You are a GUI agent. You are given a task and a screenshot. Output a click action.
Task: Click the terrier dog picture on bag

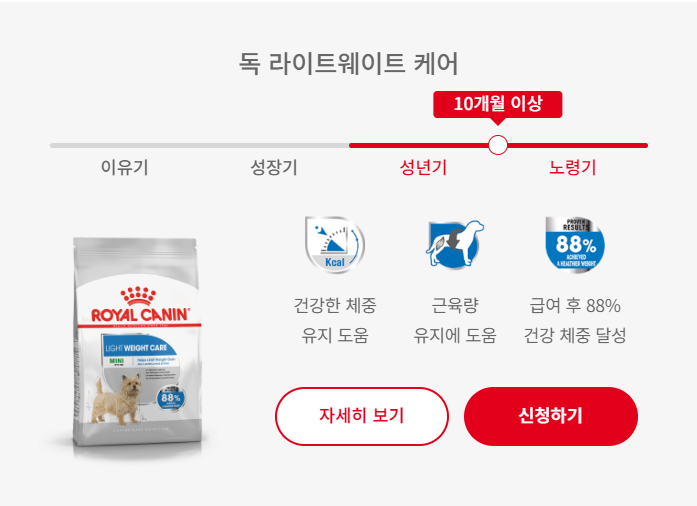(117, 399)
